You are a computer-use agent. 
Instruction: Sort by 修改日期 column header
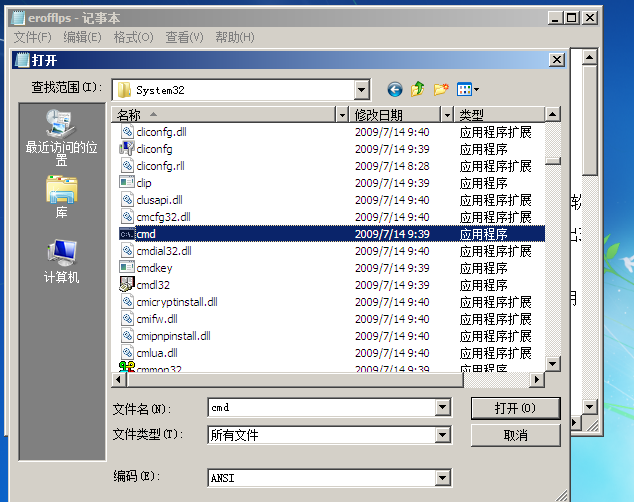tap(395, 115)
